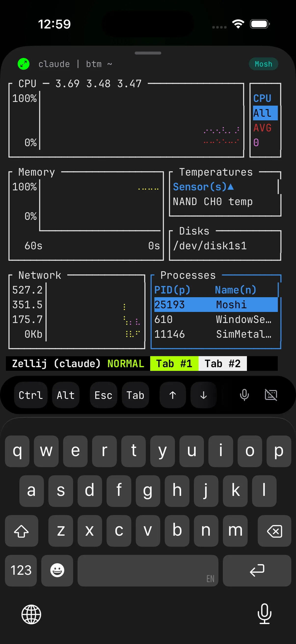Tap the sheet grabber handle at top
The width and height of the screenshot is (296, 644).
148,53
